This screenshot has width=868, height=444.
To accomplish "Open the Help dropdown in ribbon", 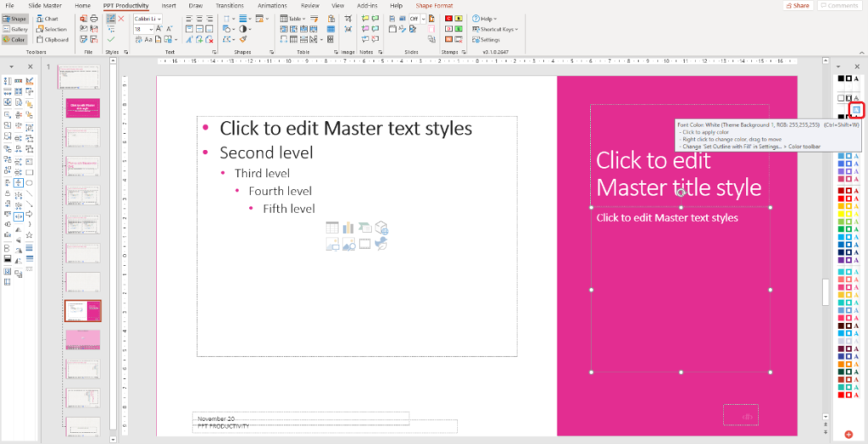I will click(x=484, y=19).
